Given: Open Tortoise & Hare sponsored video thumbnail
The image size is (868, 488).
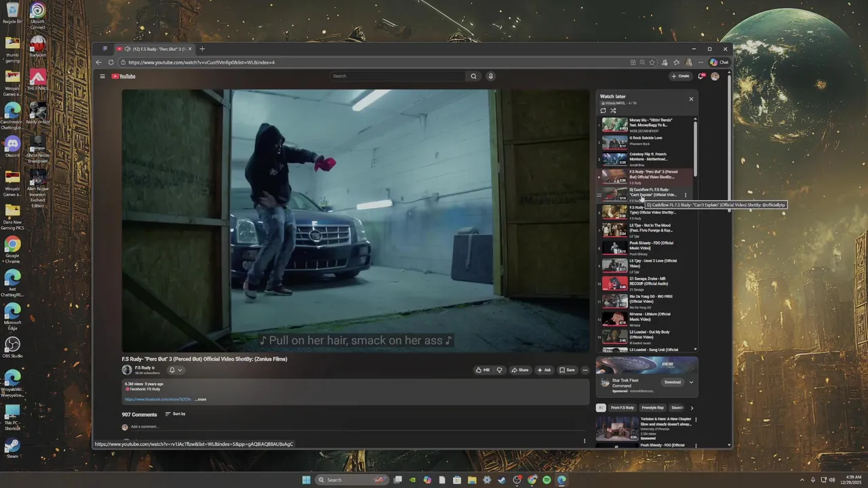Looking at the screenshot, I should [617, 428].
